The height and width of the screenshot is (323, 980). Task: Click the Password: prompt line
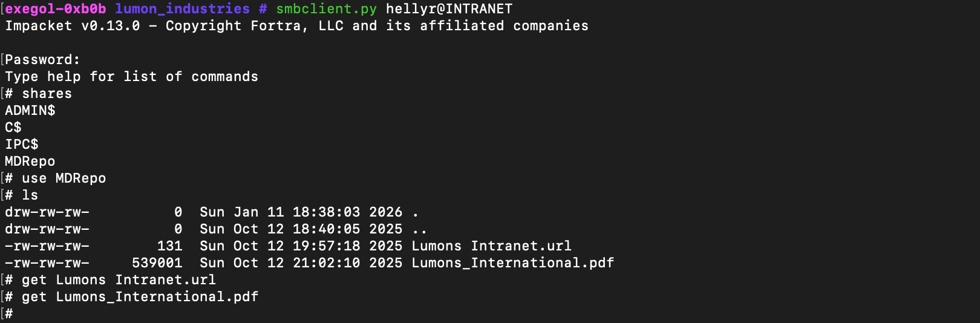click(42, 60)
